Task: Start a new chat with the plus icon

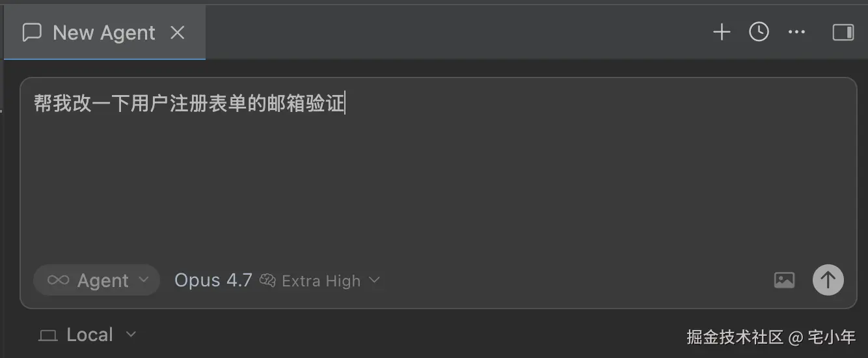Action: [x=722, y=32]
